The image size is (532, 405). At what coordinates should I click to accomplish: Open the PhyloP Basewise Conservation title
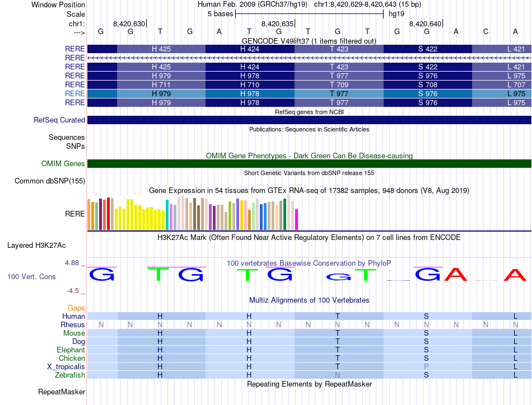click(309, 263)
